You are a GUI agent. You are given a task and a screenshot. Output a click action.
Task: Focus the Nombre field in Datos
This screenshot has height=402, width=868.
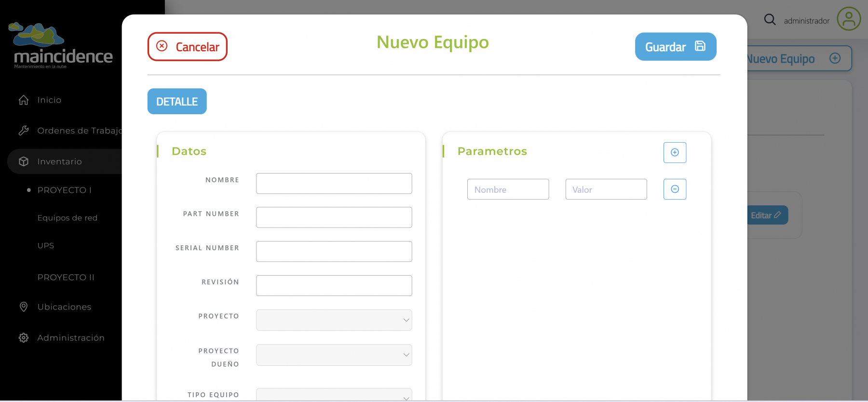(x=334, y=184)
